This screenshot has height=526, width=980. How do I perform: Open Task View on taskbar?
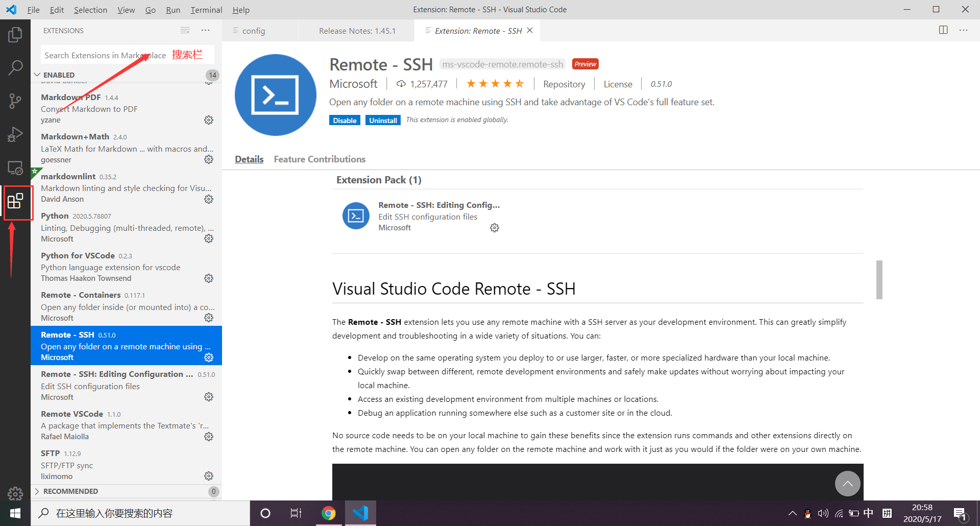[x=296, y=513]
